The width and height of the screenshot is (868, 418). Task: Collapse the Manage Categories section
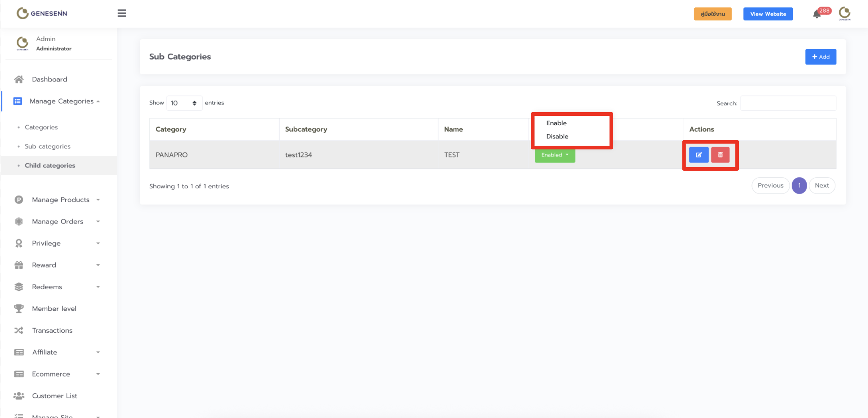point(61,101)
